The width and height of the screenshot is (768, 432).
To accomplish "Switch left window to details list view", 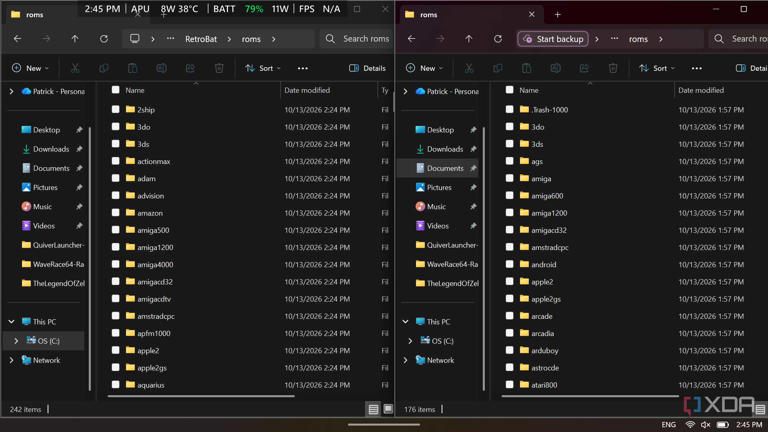I will coord(373,409).
